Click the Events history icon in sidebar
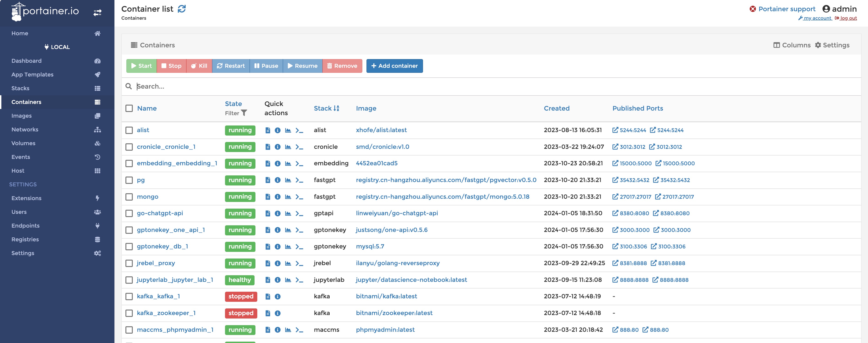This screenshot has width=868, height=343. pos(97,157)
